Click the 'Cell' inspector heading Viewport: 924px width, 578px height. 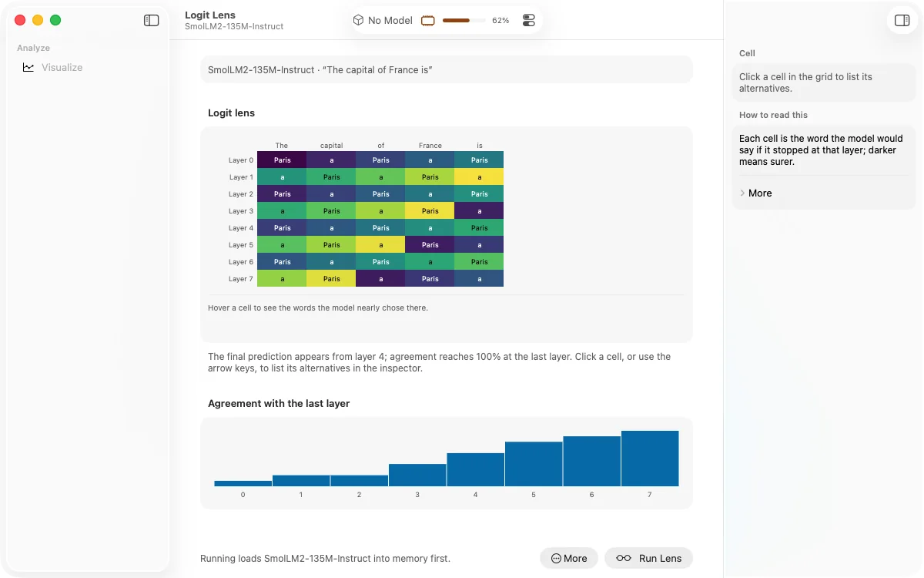[747, 53]
